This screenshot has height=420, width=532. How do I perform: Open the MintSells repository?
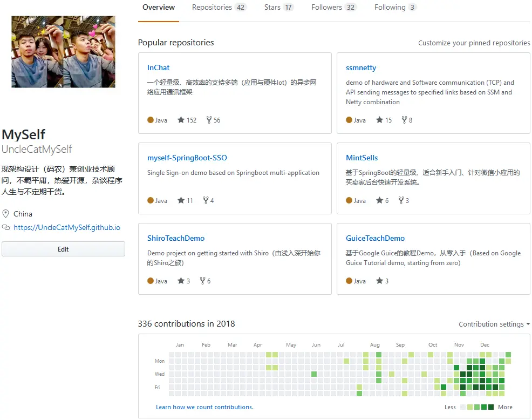click(362, 158)
